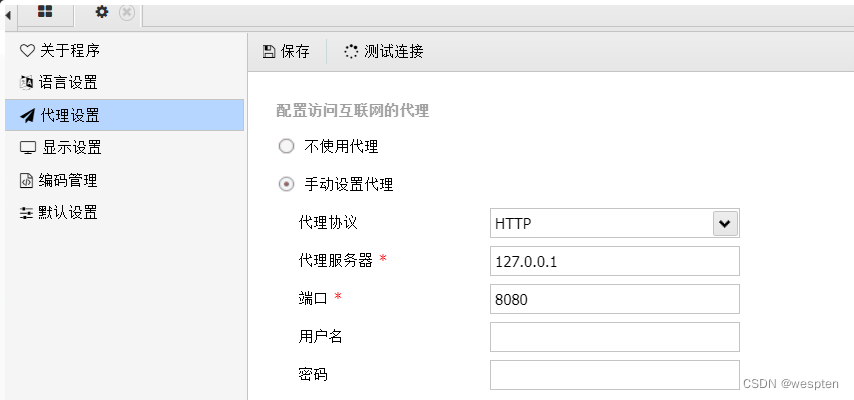
Task: Switch to the gear settings tab
Action: pos(102,12)
